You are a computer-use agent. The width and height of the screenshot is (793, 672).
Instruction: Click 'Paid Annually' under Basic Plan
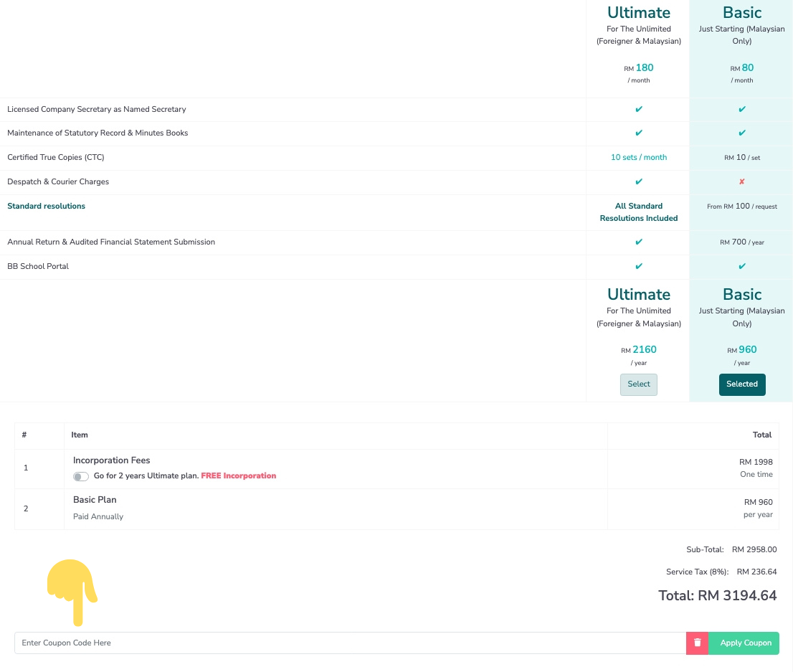point(98,516)
